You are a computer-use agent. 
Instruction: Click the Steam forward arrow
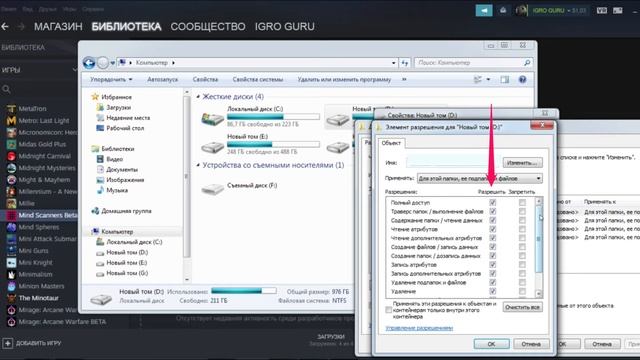tap(21, 27)
